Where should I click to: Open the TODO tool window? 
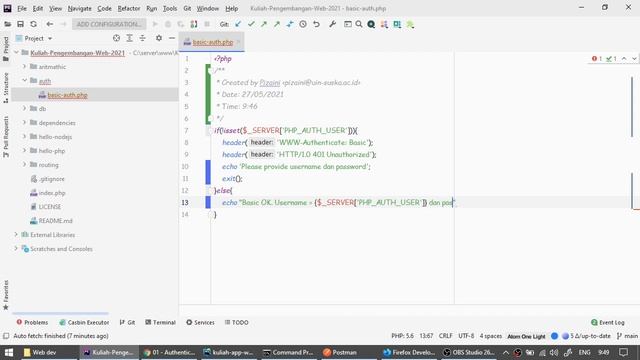pos(236,322)
